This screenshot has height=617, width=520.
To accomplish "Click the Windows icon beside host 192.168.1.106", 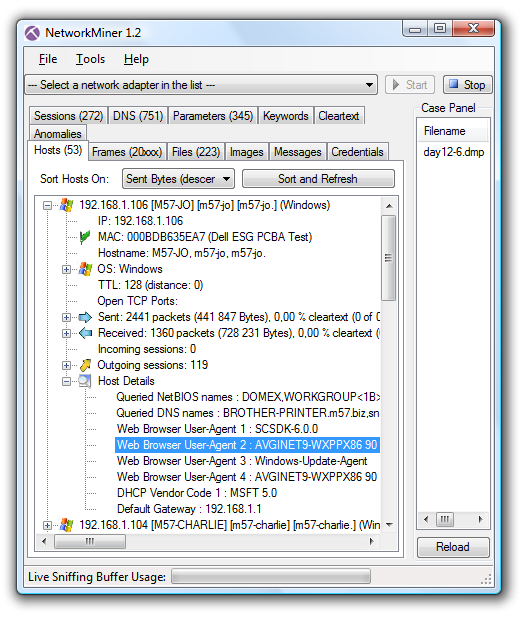I will click(67, 205).
